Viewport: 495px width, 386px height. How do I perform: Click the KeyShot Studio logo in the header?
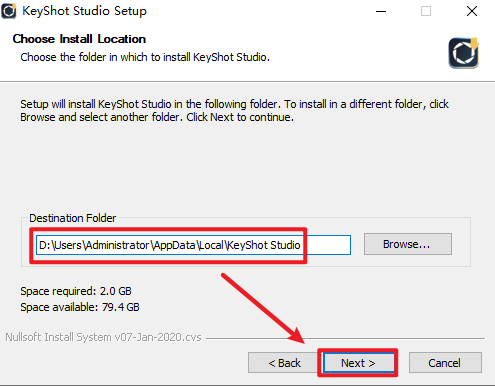tap(464, 53)
